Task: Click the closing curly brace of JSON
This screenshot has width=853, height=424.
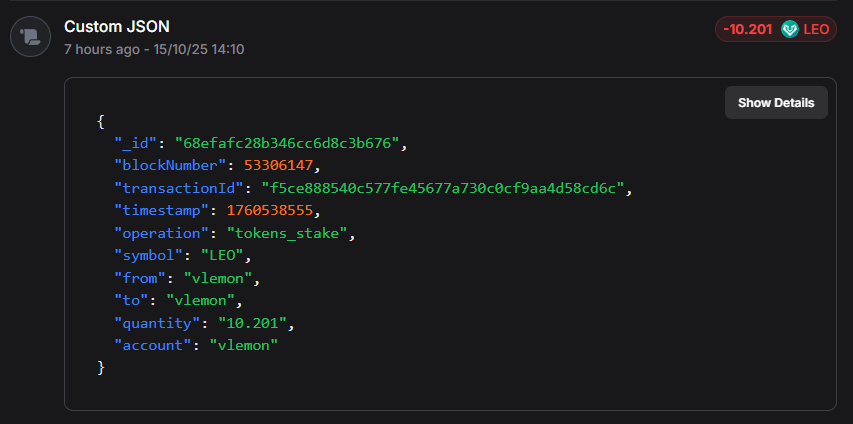Action: [101, 367]
